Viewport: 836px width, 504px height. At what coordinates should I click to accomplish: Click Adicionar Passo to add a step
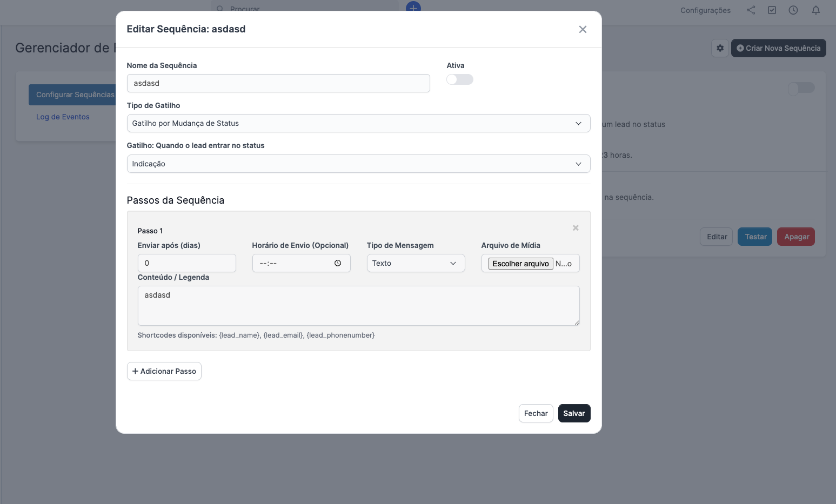point(164,371)
